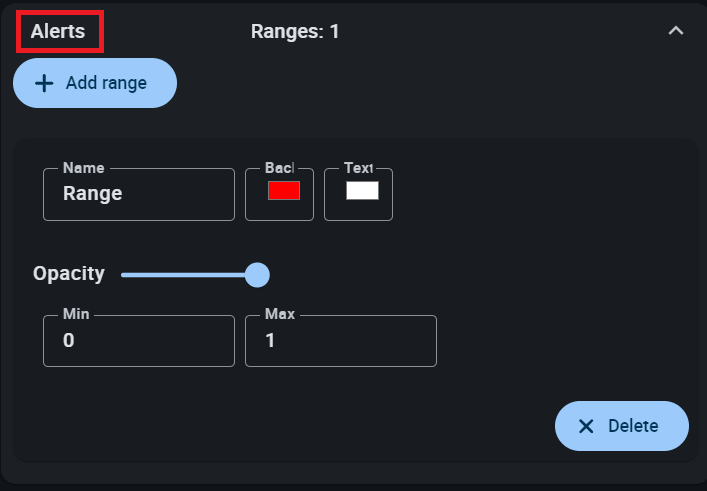The height and width of the screenshot is (491, 707).
Task: Open the white text color swatch
Action: tap(362, 191)
